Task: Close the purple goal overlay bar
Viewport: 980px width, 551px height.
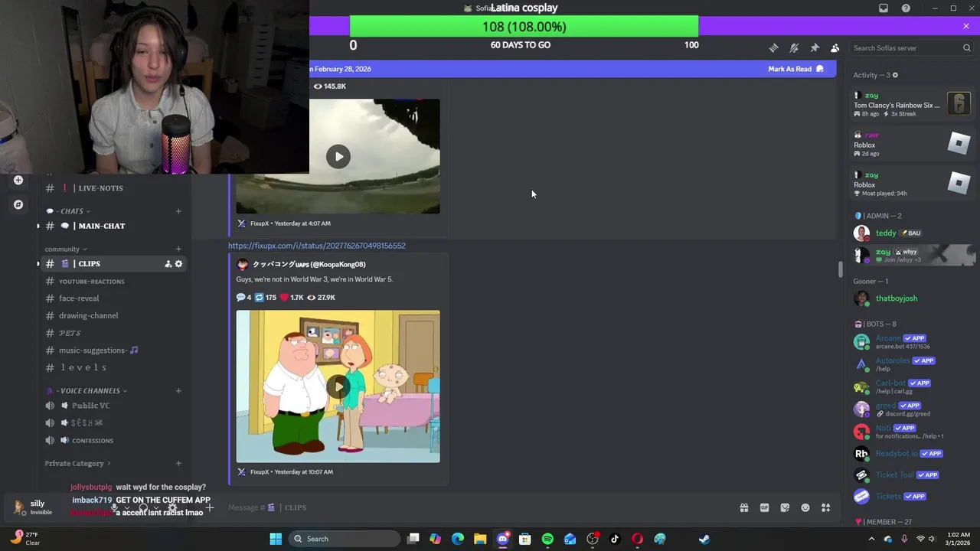Action: 965,26
